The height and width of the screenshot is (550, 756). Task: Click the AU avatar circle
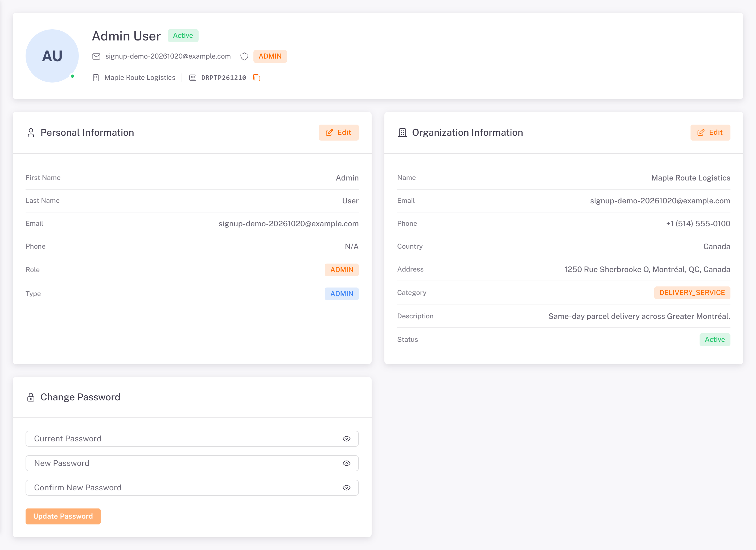click(52, 56)
